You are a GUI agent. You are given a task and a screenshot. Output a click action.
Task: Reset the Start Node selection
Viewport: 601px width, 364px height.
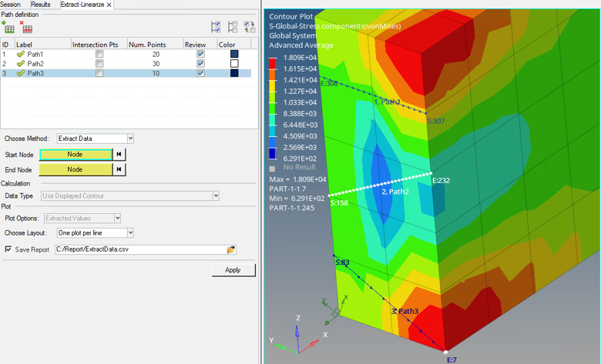coord(119,155)
